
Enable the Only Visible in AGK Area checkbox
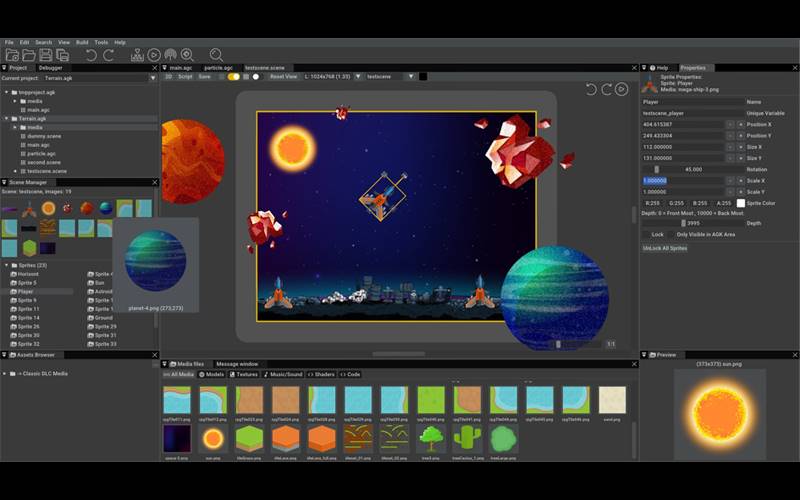click(669, 234)
